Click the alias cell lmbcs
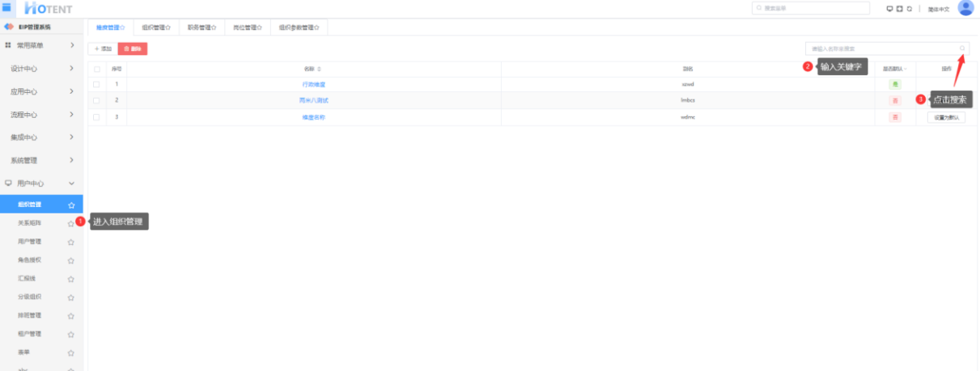980x371 pixels. coord(688,100)
